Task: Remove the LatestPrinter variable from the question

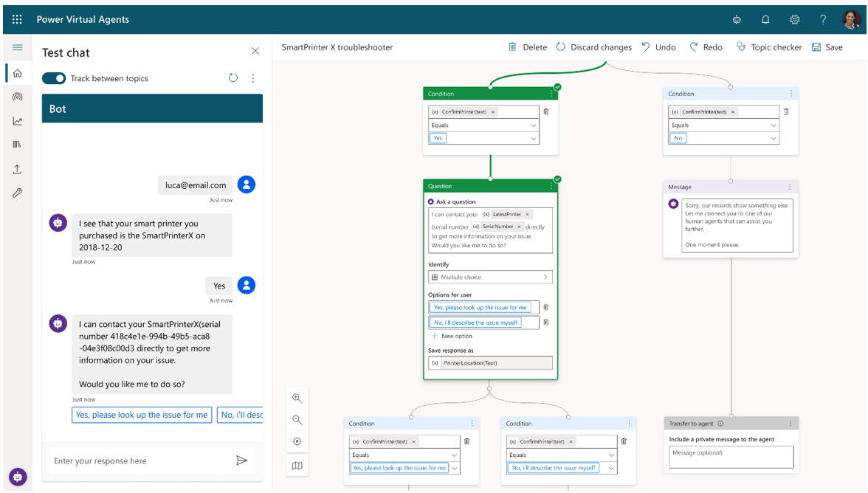Action: (528, 214)
